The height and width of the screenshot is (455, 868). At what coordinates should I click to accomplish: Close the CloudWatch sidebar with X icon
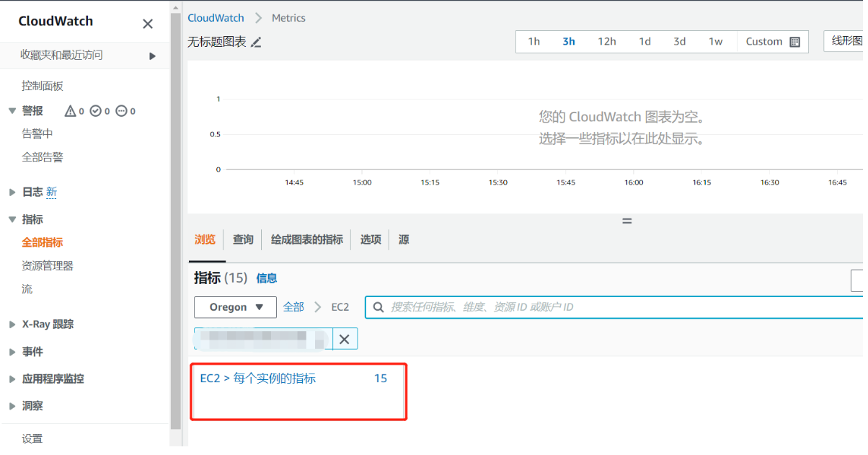click(x=148, y=24)
